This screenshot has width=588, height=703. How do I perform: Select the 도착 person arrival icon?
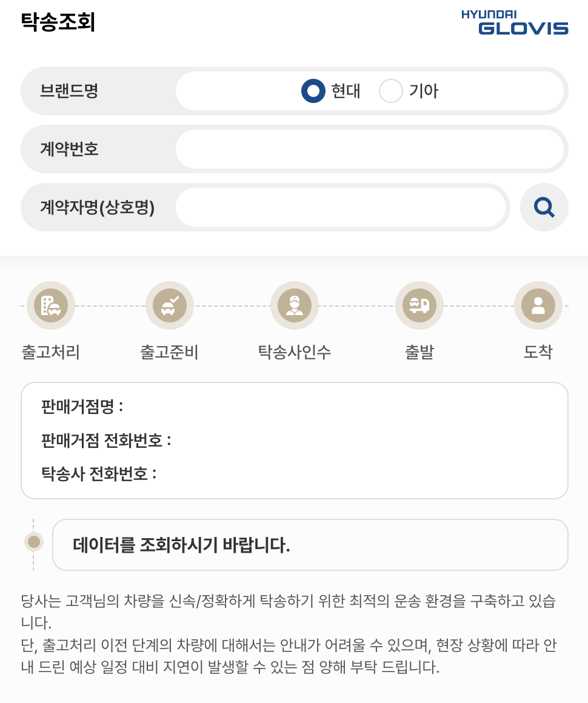pyautogui.click(x=538, y=305)
